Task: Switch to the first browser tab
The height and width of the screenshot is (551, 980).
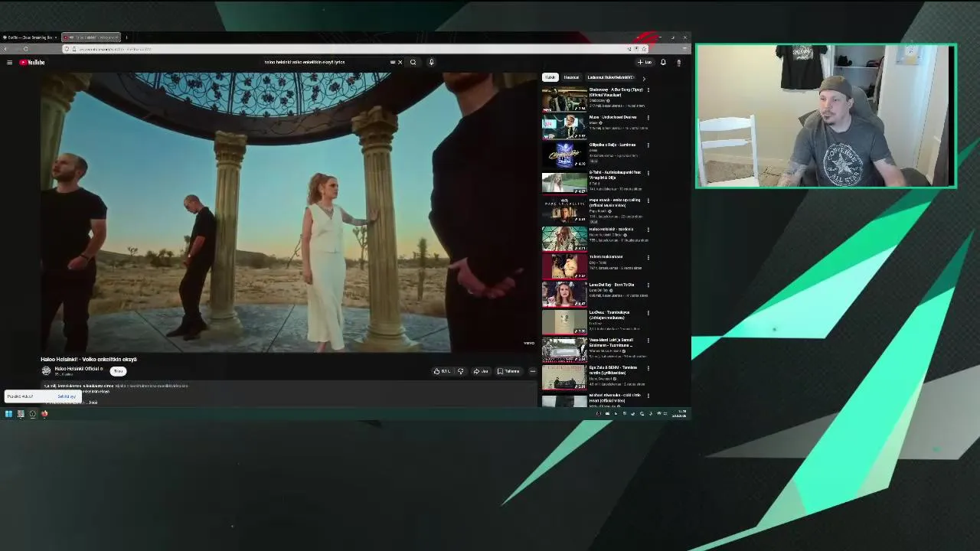Action: [30, 37]
